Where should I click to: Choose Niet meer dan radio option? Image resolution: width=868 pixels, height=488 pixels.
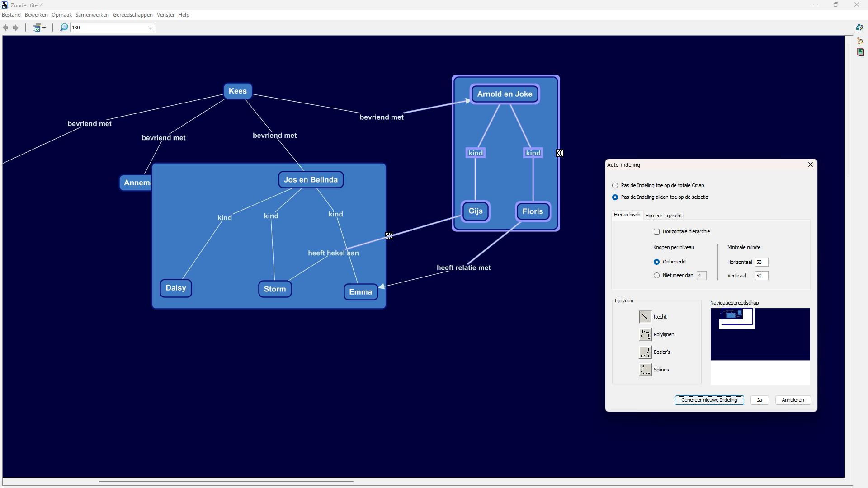click(x=656, y=275)
